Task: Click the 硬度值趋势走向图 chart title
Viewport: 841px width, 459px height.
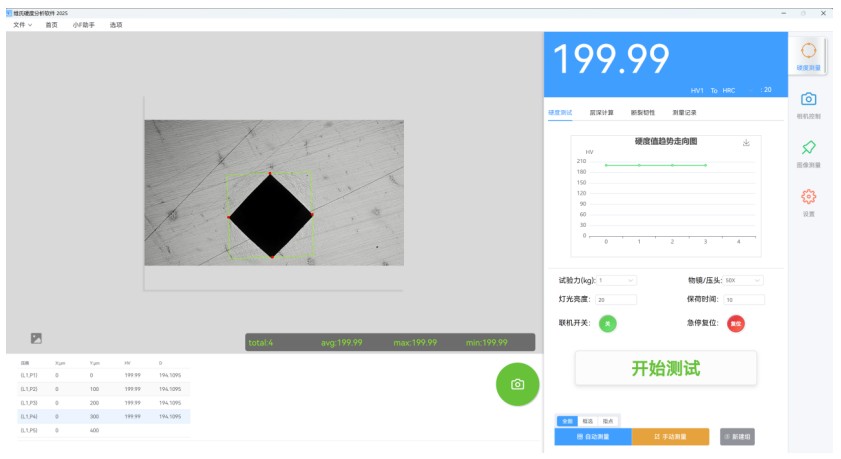Action: pos(666,142)
